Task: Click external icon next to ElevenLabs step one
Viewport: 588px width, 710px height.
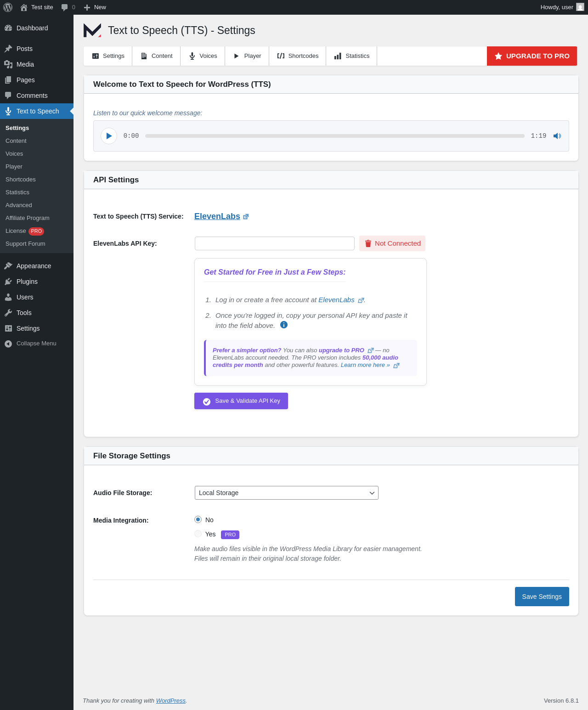Action: point(361,300)
